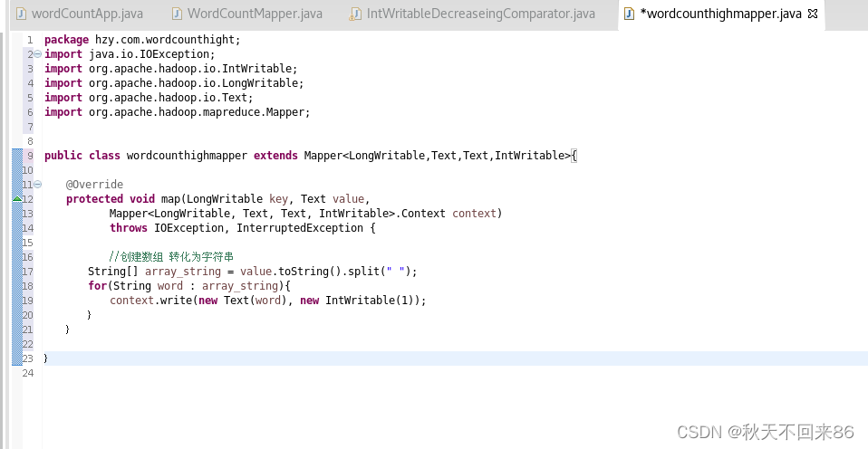This screenshot has width=868, height=449.
Task: Click the protected keyword on line 12
Action: [x=94, y=199]
